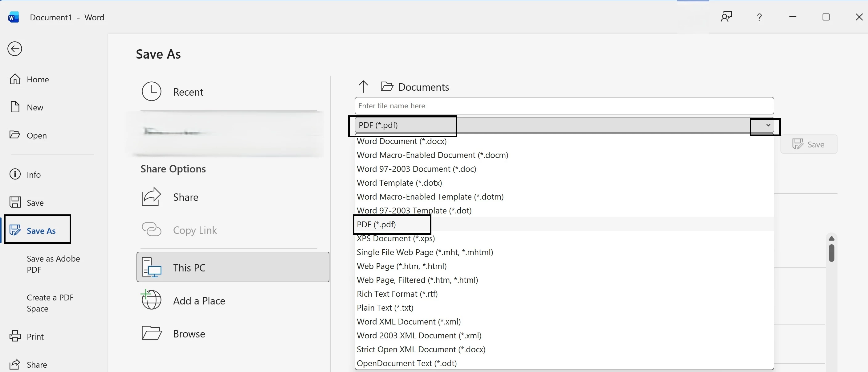Select Save as Adobe PDF
Image resolution: width=868 pixels, height=372 pixels.
(x=53, y=264)
